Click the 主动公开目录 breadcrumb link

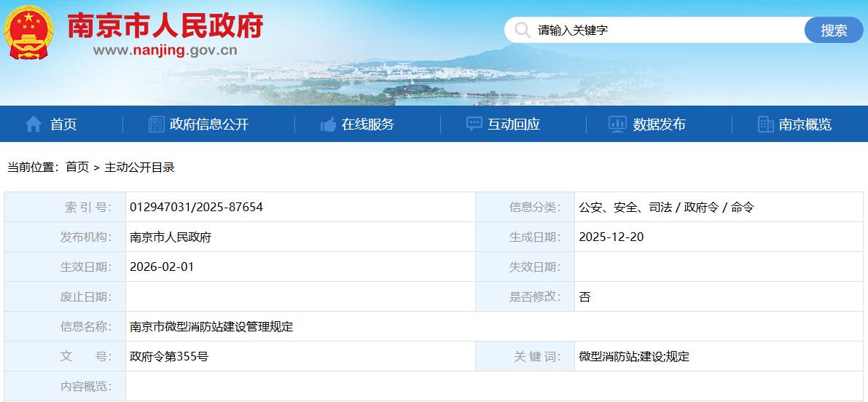[x=139, y=167]
